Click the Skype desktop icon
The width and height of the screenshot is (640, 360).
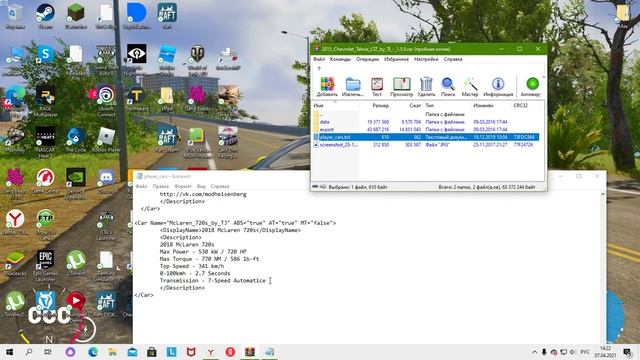45,57
